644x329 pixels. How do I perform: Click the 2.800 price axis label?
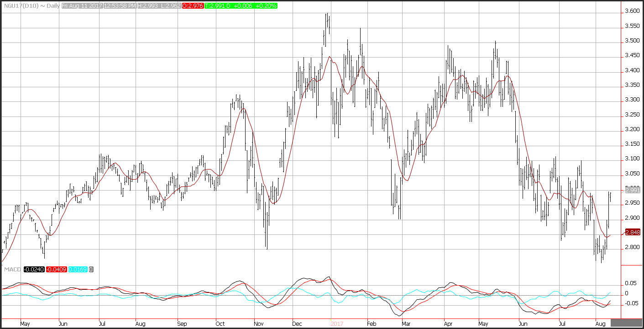(632, 247)
